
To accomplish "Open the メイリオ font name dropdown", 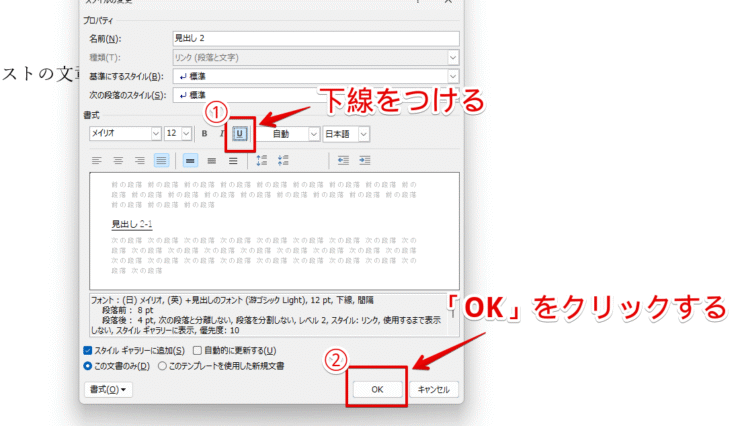I will point(156,134).
